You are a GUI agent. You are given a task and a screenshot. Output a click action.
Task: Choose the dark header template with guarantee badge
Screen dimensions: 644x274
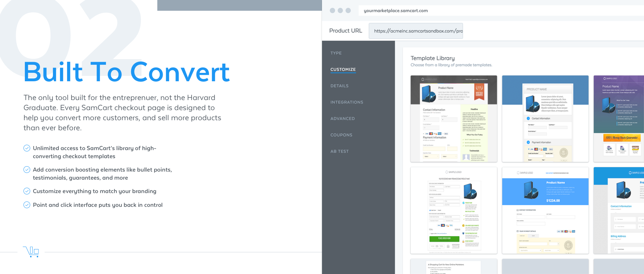[454, 119]
